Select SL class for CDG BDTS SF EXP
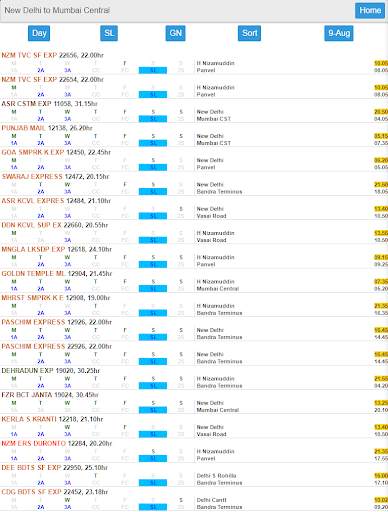The height and width of the screenshot is (512, 388). click(x=153, y=507)
